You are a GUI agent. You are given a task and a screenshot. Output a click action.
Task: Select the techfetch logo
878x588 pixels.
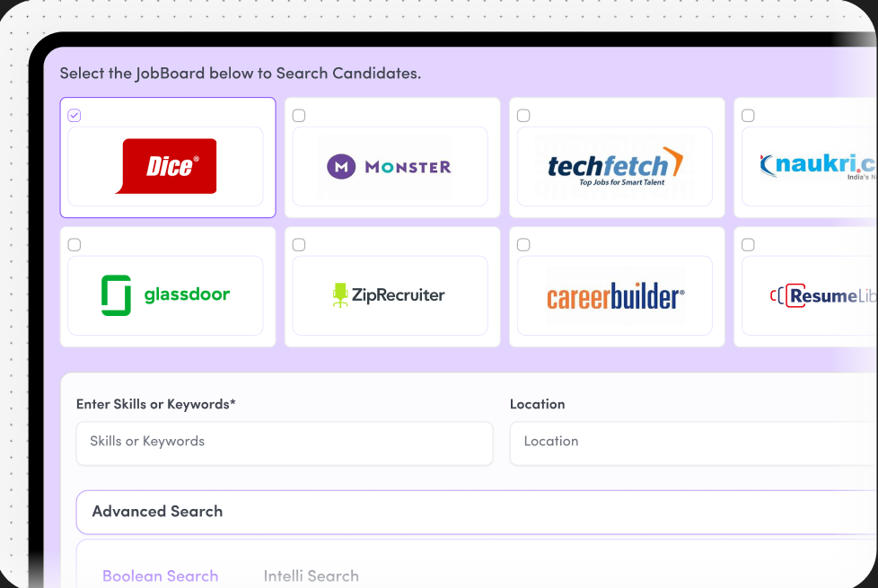click(616, 163)
